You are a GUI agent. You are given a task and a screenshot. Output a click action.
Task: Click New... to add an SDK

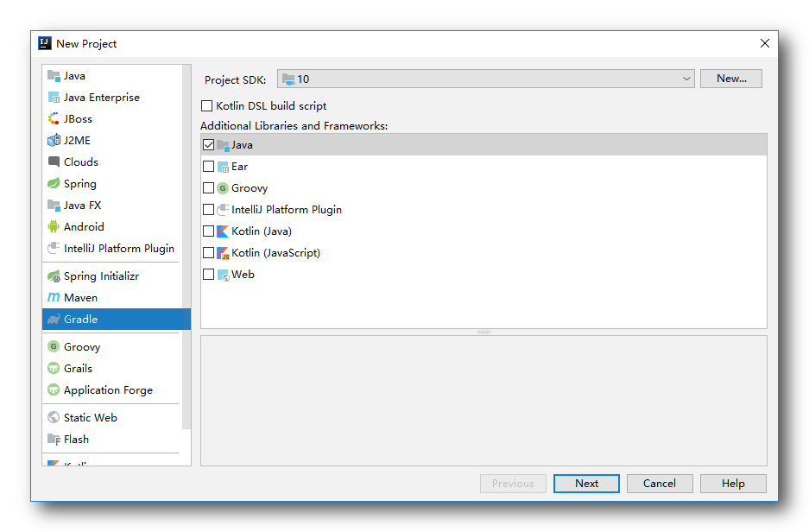tap(731, 79)
